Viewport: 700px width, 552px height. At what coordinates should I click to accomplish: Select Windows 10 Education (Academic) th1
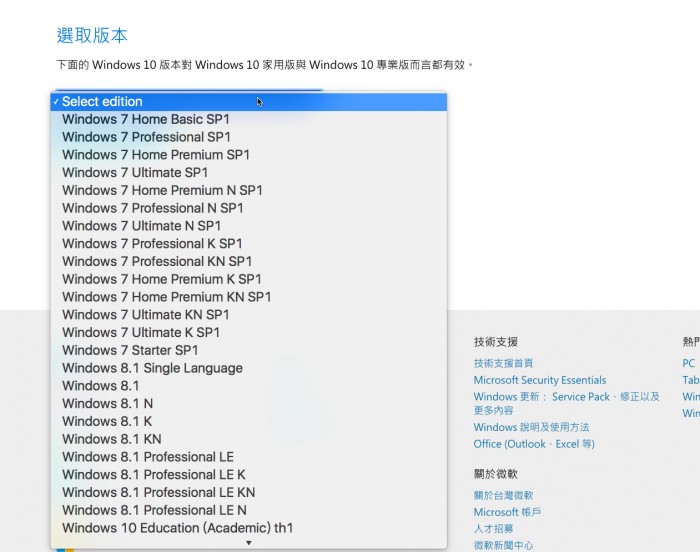249,528
